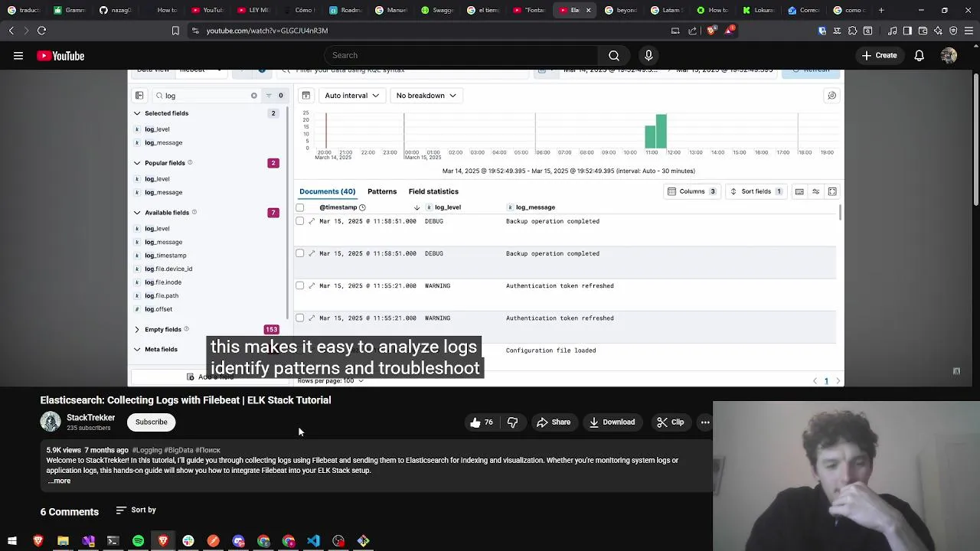Select second DEBUG Backup operation row checkbox
Viewport: 980px width, 551px height.
300,253
